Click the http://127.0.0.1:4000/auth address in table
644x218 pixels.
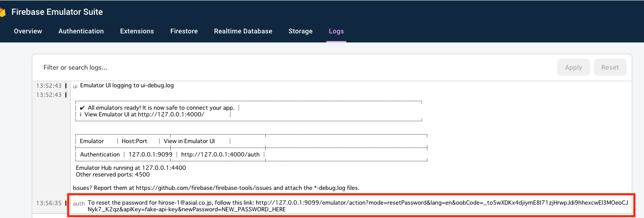[x=220, y=155]
